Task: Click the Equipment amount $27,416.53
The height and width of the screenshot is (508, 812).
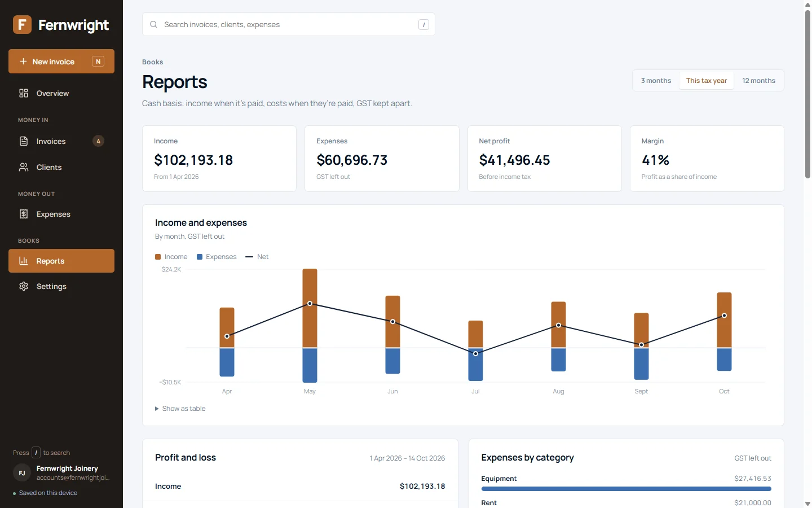Action: click(752, 479)
